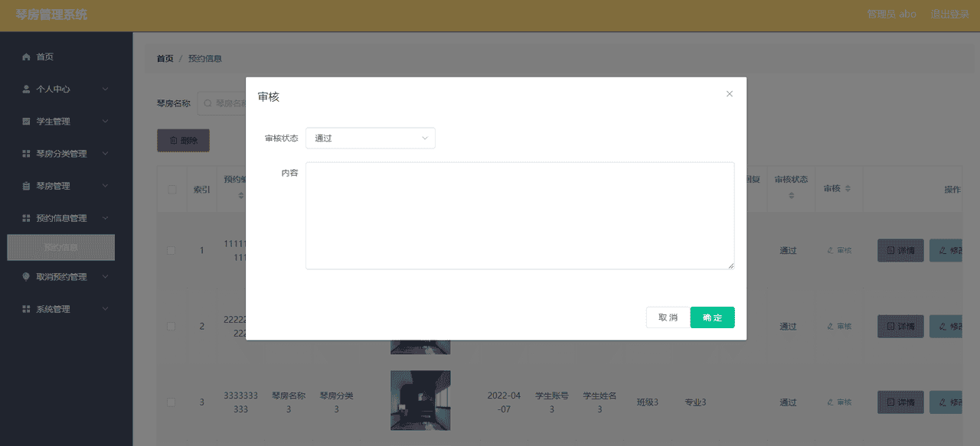Check the select-all checkbox in table header
Screen dimensions: 980x446
click(171, 189)
